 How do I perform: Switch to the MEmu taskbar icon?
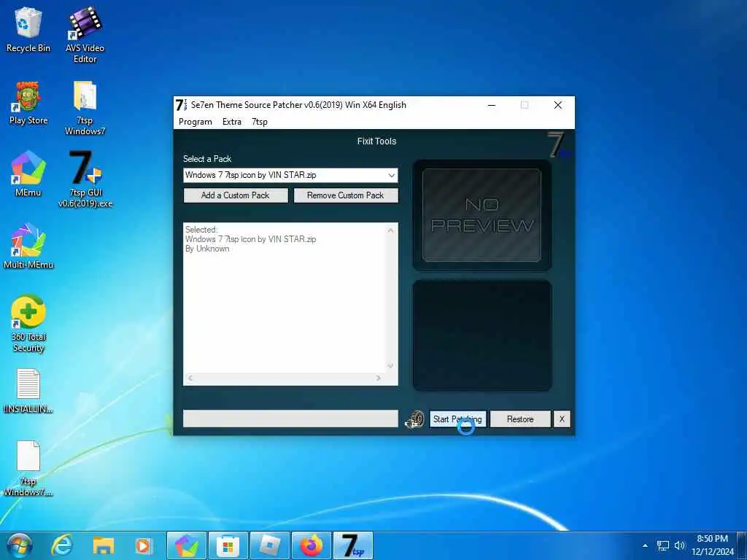point(187,545)
